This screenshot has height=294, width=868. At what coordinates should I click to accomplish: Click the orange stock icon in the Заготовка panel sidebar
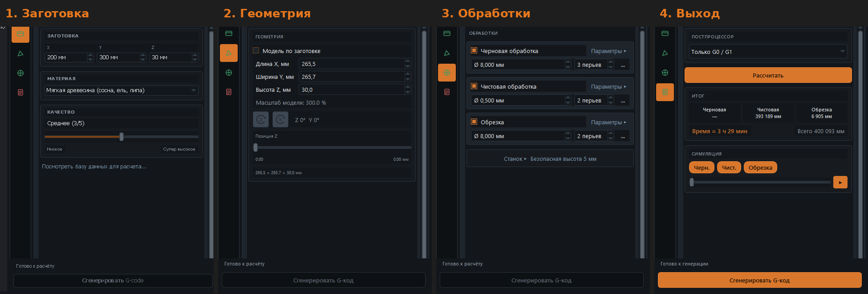coord(20,34)
